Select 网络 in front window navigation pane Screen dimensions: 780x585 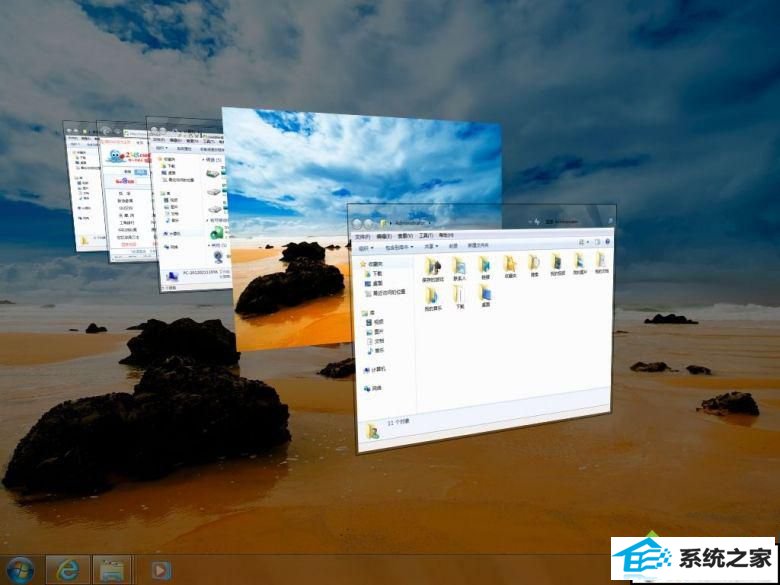pos(372,389)
